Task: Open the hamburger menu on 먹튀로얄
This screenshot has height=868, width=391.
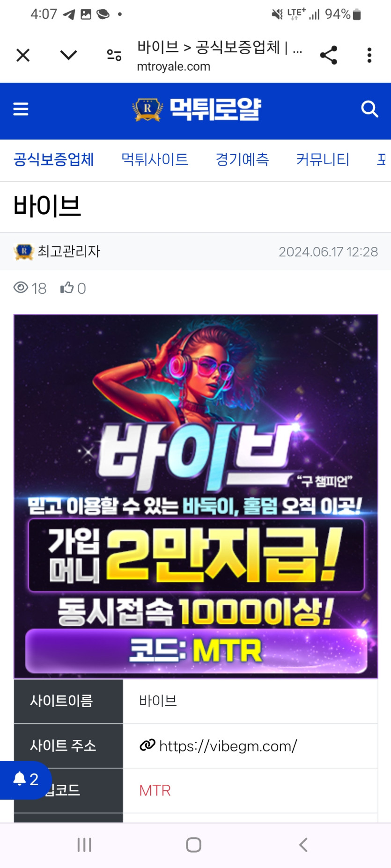Action: click(21, 109)
